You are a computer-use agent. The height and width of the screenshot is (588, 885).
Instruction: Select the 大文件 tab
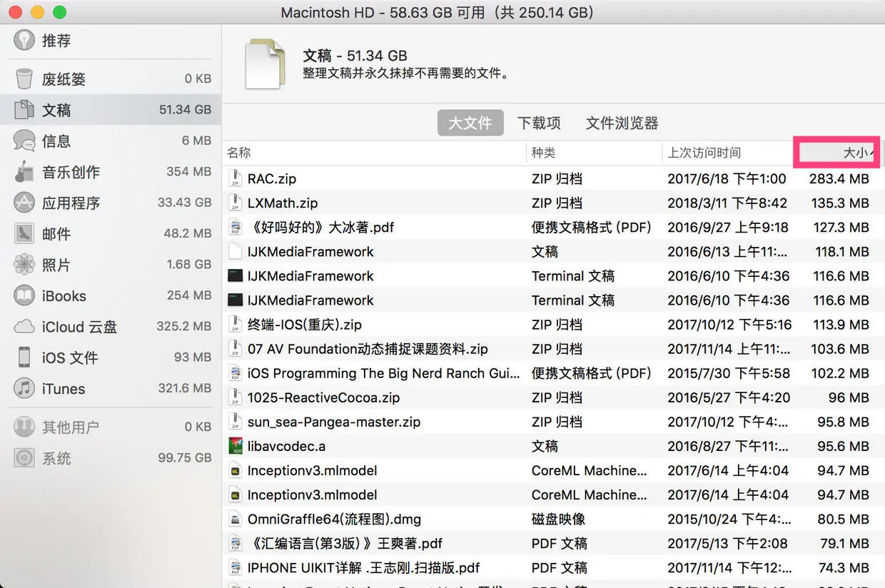[470, 122]
